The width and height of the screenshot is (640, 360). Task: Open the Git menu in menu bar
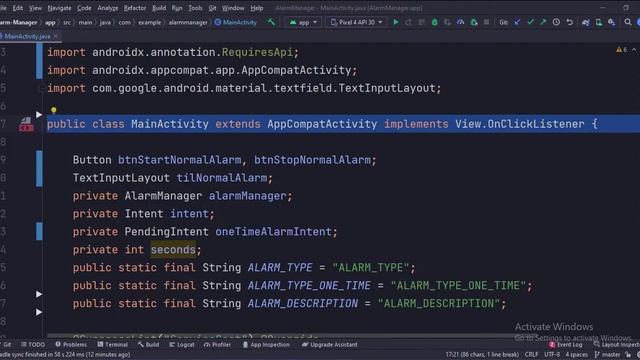pos(212,8)
